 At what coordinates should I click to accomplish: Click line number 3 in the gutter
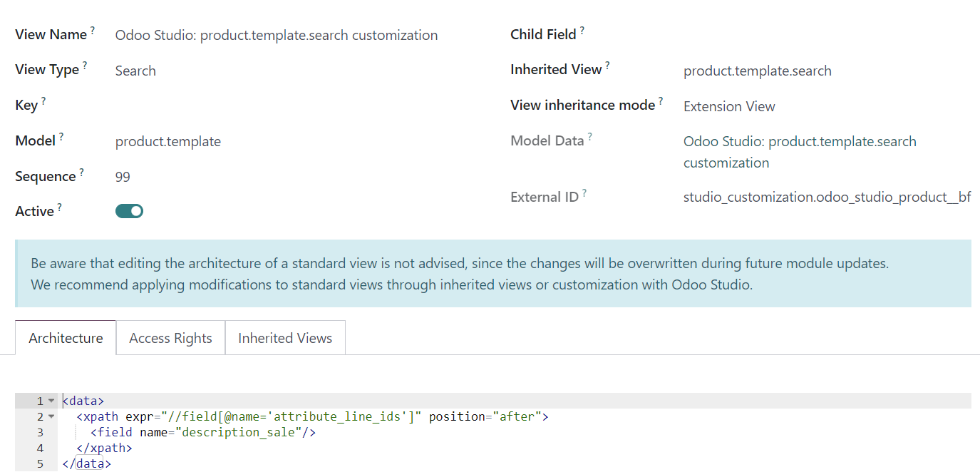41,432
